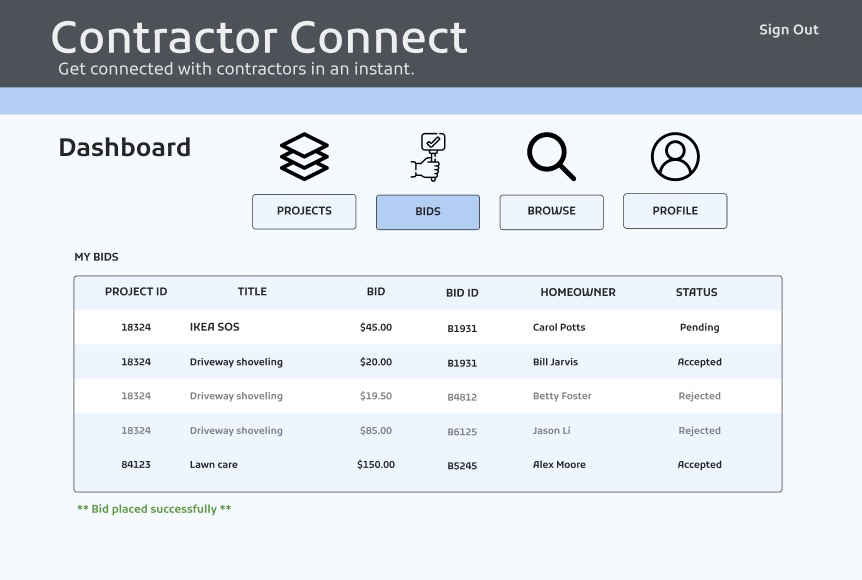The image size is (862, 580).
Task: Click homeowner name Carol Potts
Action: click(x=559, y=328)
